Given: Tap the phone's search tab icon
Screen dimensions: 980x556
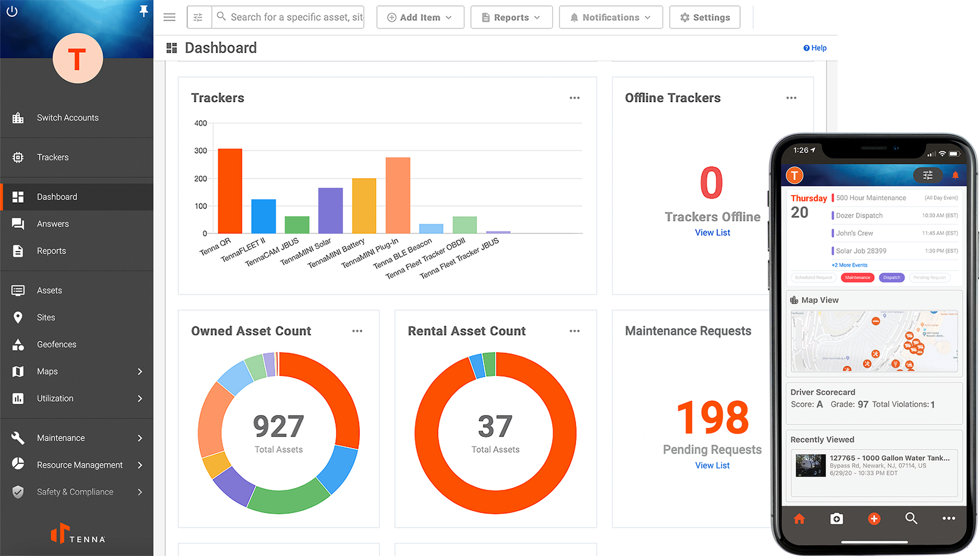Looking at the screenshot, I should [912, 519].
